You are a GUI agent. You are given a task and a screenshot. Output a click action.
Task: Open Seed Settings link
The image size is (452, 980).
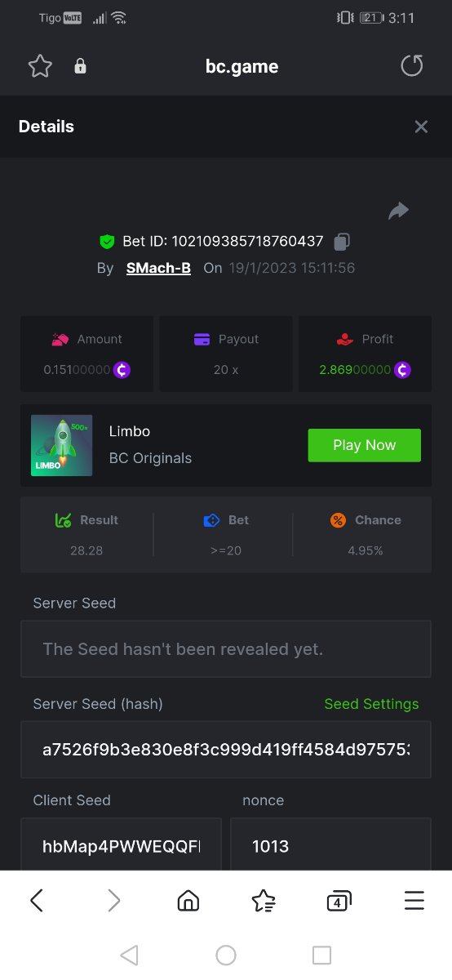click(371, 704)
